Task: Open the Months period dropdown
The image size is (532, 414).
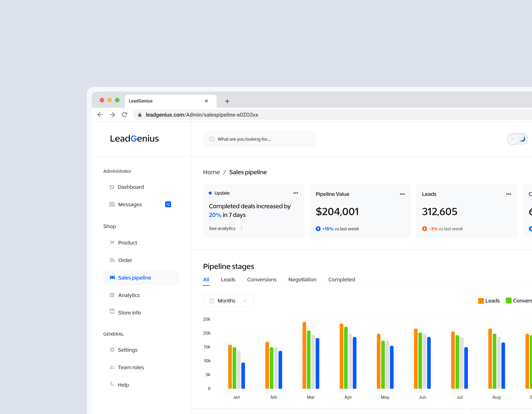Action: point(228,301)
